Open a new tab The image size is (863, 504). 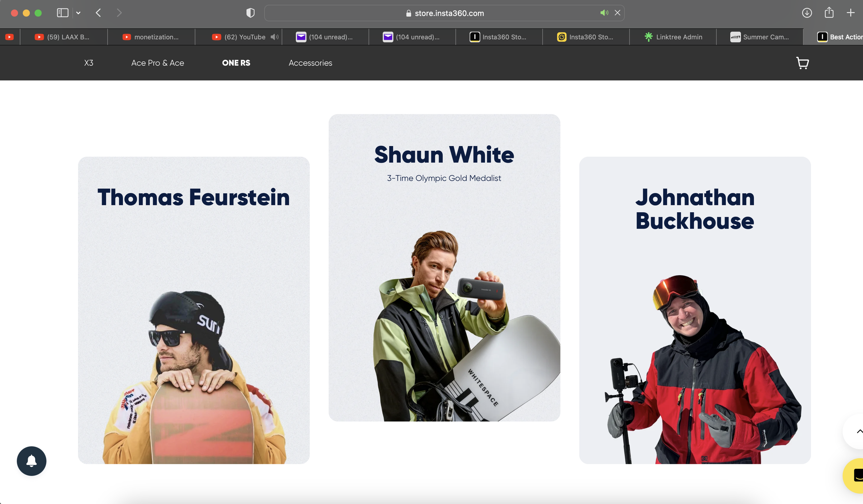pyautogui.click(x=851, y=13)
